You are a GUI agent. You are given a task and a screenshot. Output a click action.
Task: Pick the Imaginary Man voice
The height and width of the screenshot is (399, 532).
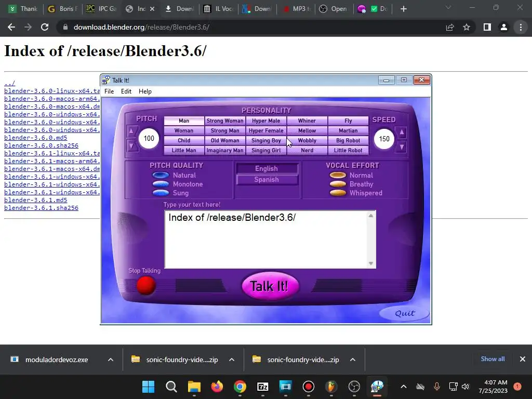[x=225, y=150]
